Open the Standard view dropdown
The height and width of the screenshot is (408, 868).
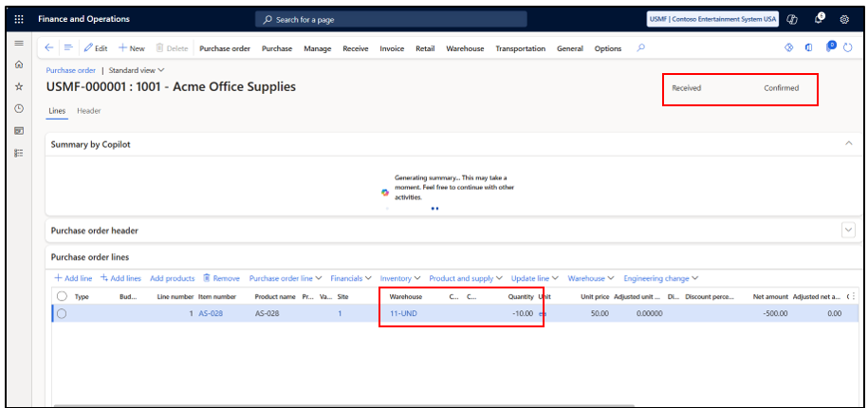[x=137, y=70]
